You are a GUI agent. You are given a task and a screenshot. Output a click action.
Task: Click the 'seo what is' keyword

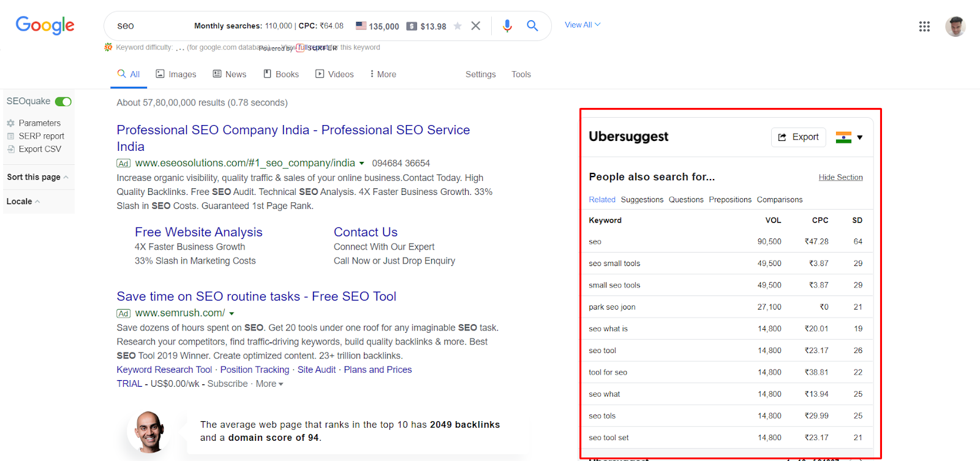coord(608,329)
